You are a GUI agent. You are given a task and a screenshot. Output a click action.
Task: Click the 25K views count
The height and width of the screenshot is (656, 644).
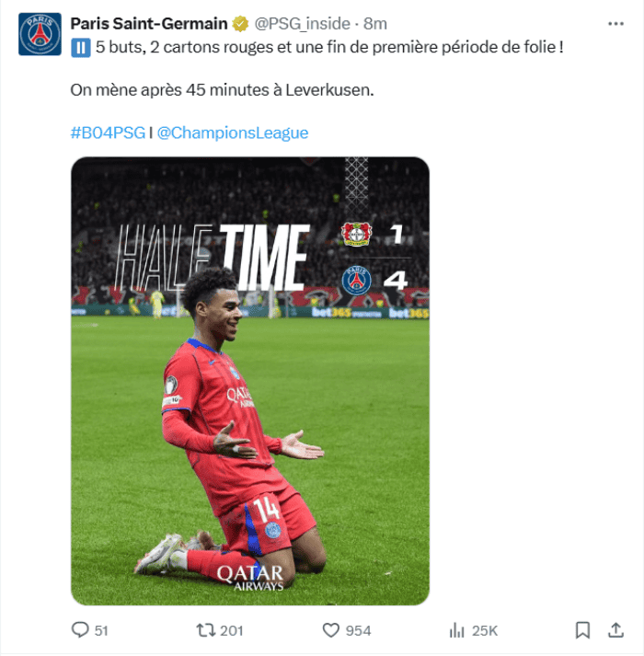[485, 630]
